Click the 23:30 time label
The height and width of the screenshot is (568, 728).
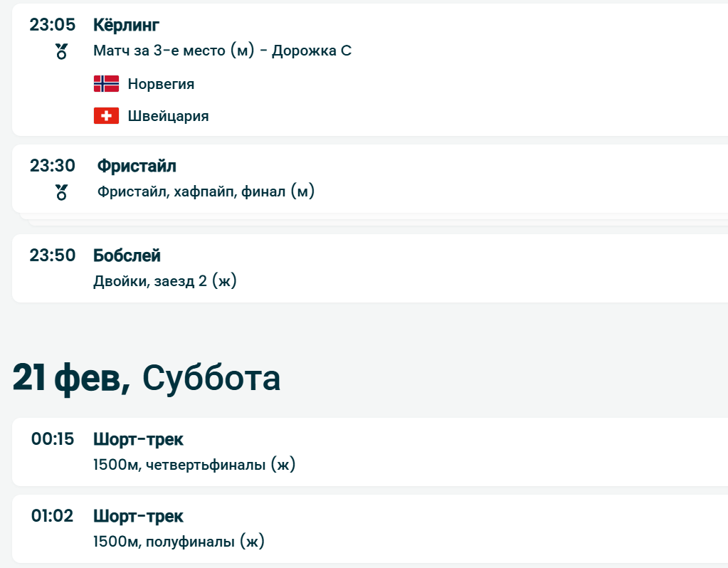pos(52,166)
